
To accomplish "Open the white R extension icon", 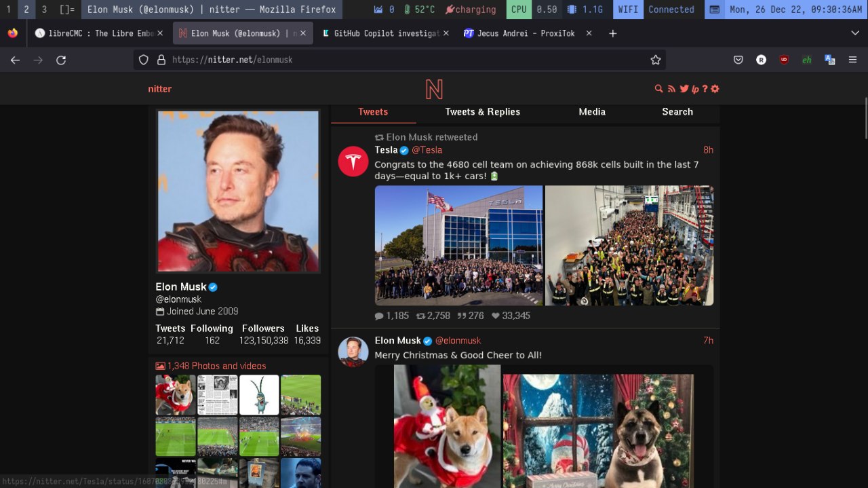I will [x=762, y=60].
